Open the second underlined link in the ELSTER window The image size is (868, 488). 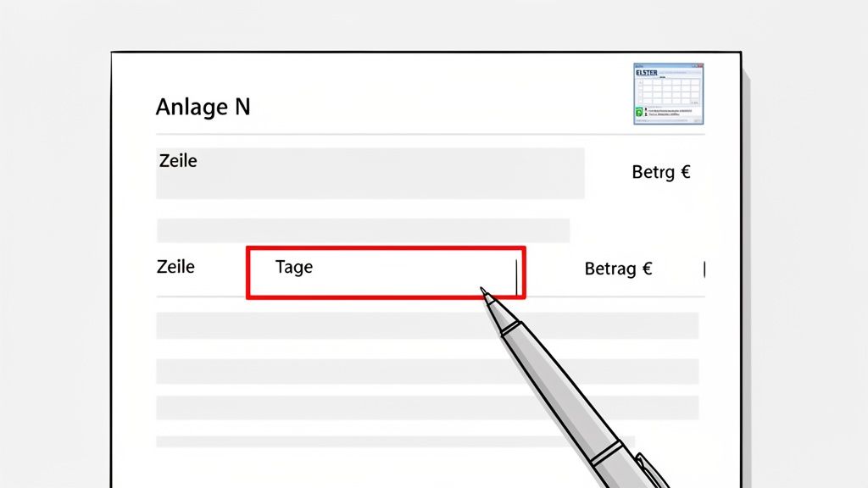coord(665,114)
